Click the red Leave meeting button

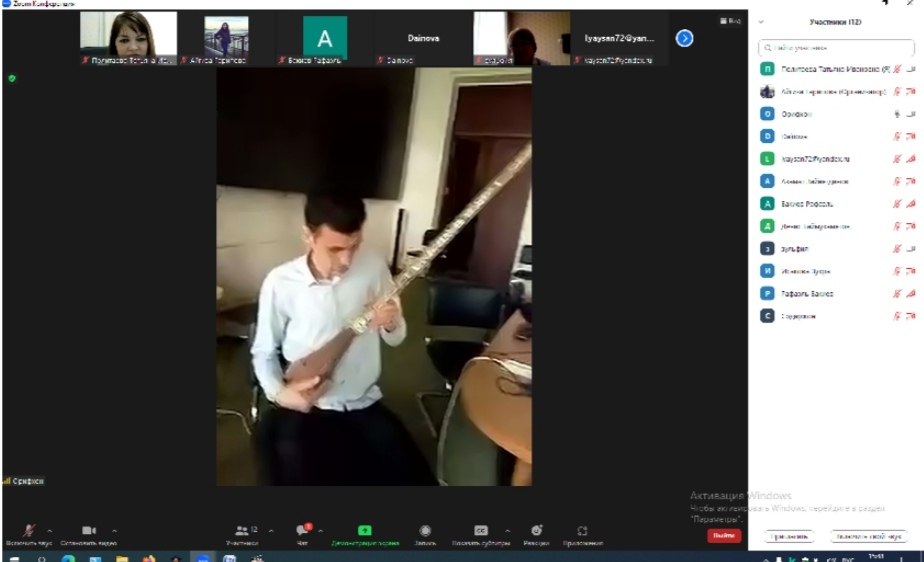(x=724, y=536)
